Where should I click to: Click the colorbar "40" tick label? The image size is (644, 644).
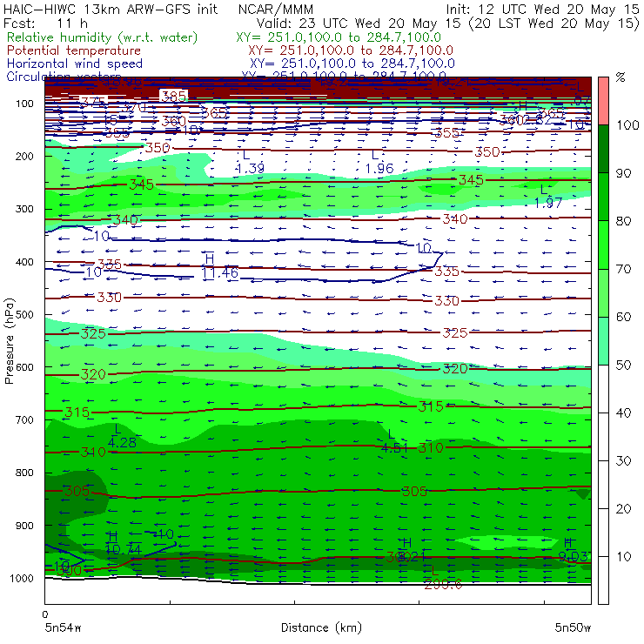coord(623,413)
